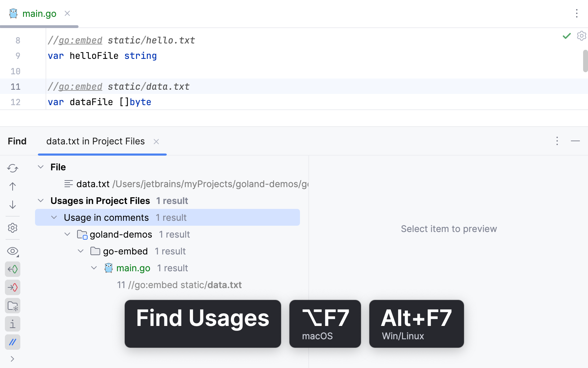Collapse the File section

click(x=40, y=167)
